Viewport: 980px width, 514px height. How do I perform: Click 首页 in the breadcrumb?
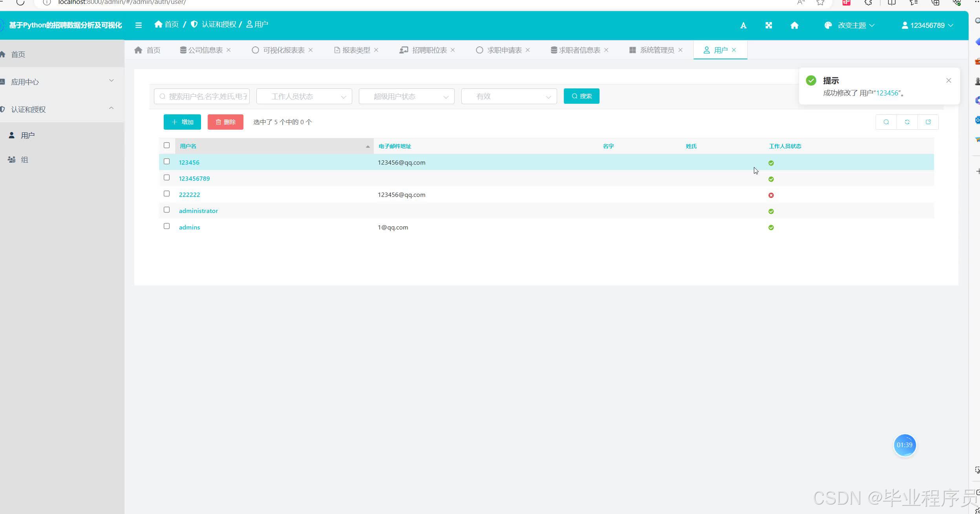166,24
